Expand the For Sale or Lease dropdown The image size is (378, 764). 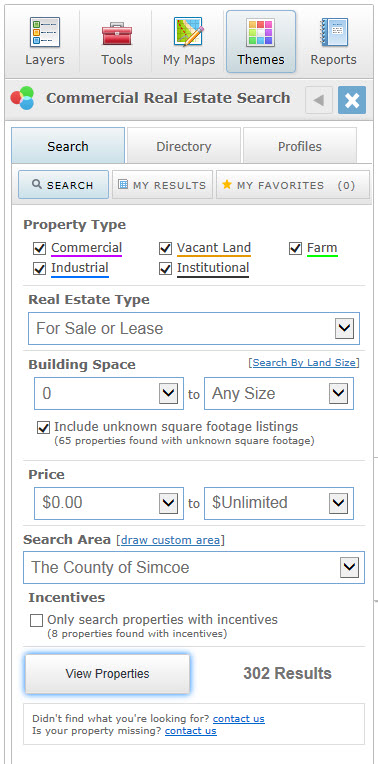click(194, 328)
